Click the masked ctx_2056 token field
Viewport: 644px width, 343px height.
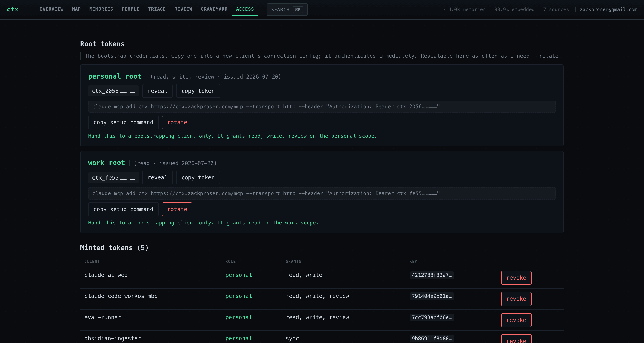(x=114, y=91)
